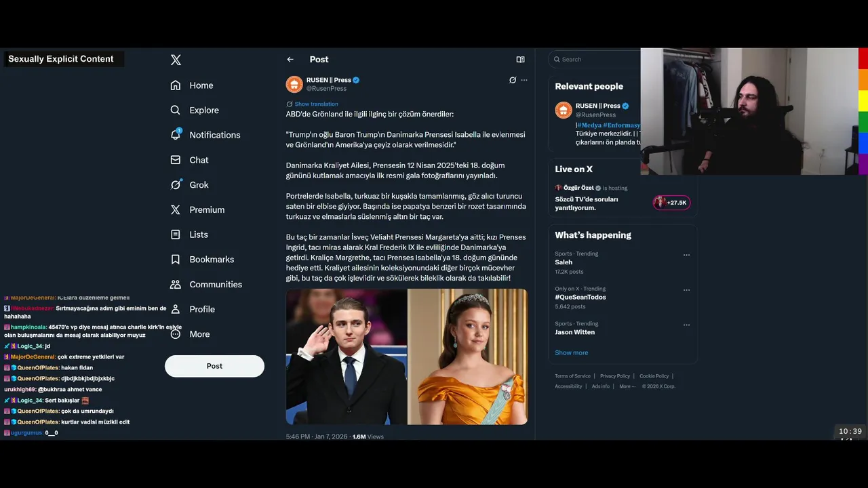Open Terms of Service link

click(572, 376)
